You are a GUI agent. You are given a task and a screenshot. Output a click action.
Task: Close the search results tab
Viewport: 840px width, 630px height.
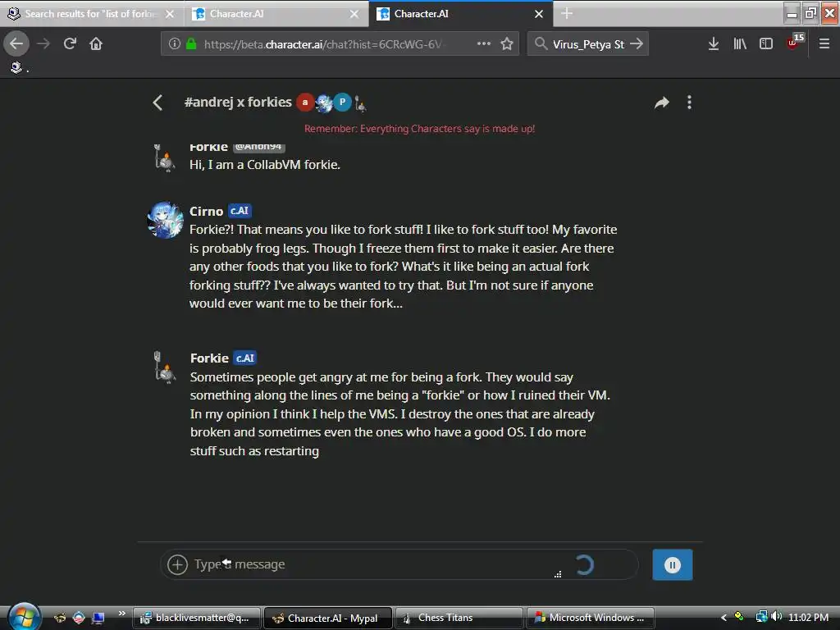point(170,14)
